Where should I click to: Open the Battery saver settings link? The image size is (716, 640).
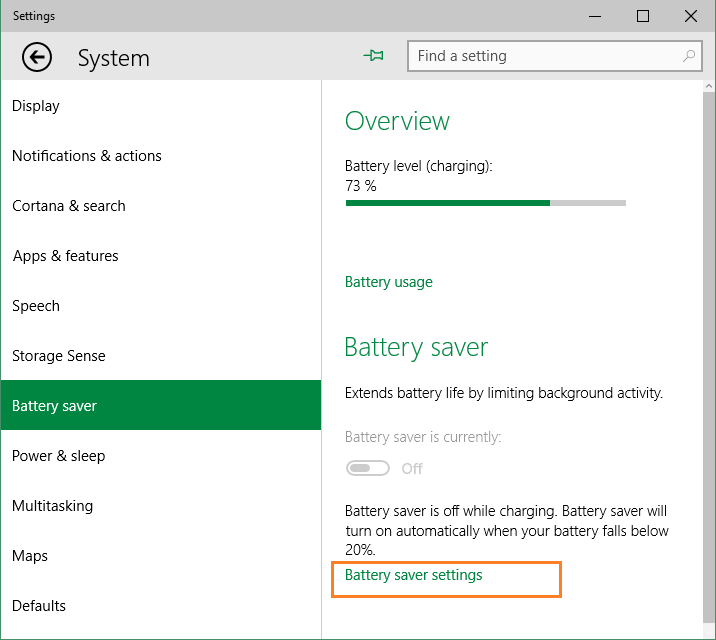point(413,575)
